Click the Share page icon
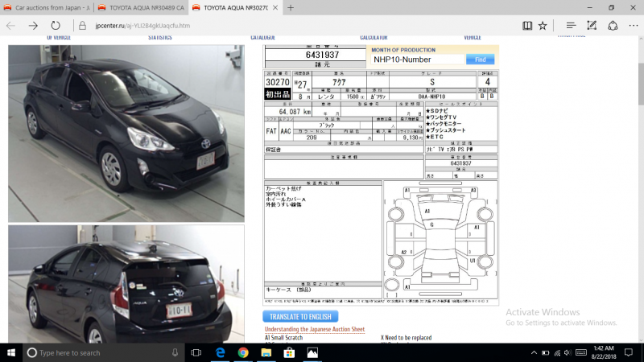Viewport: 644px width, 362px height. point(613,26)
